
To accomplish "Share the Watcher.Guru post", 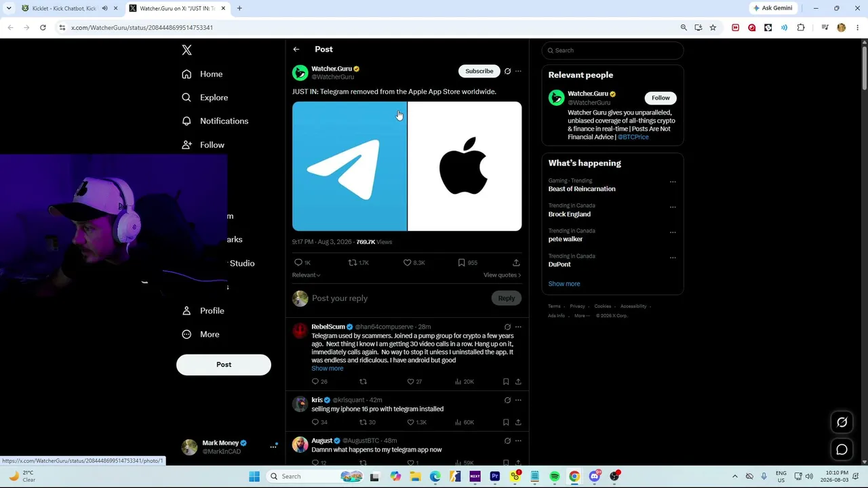I will pyautogui.click(x=516, y=262).
